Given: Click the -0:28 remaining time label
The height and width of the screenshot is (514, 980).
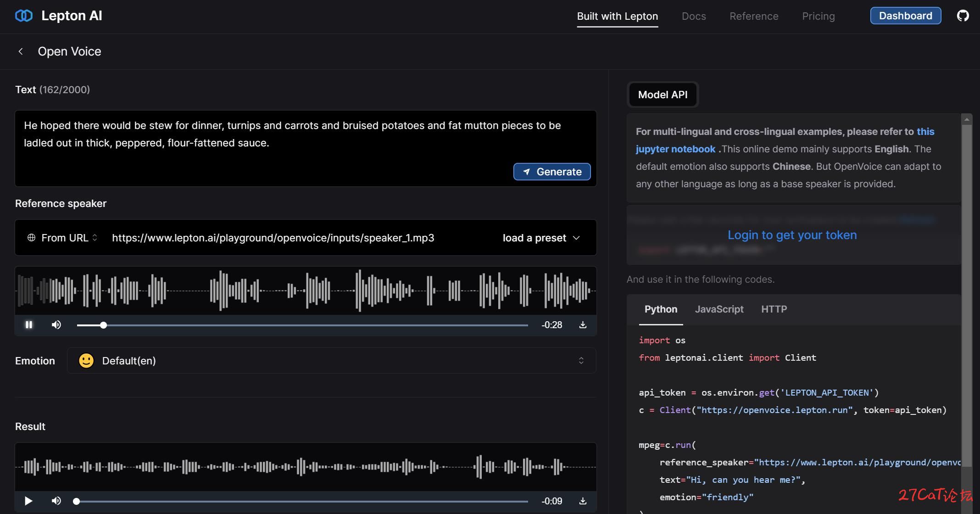Looking at the screenshot, I should pos(551,325).
